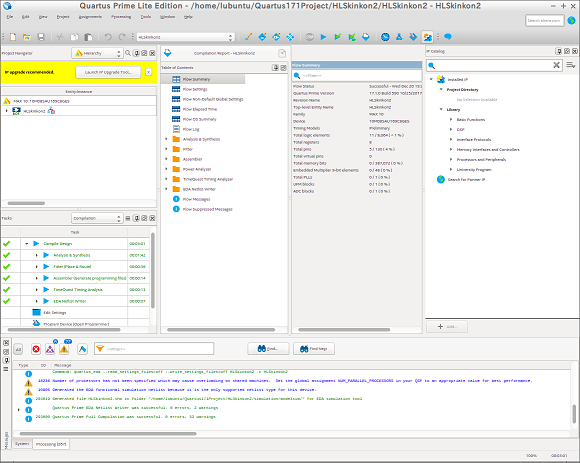Click the Project Navigator search magnifier
Screen dimensions: 580x463
click(x=128, y=53)
